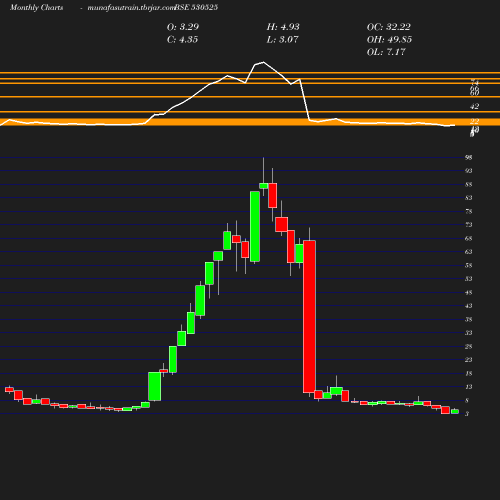Click the "OH: 49.85" reading
The height and width of the screenshot is (500, 500).
coord(389,39)
